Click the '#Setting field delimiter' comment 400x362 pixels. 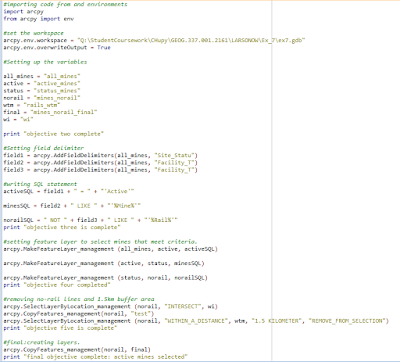click(44, 148)
